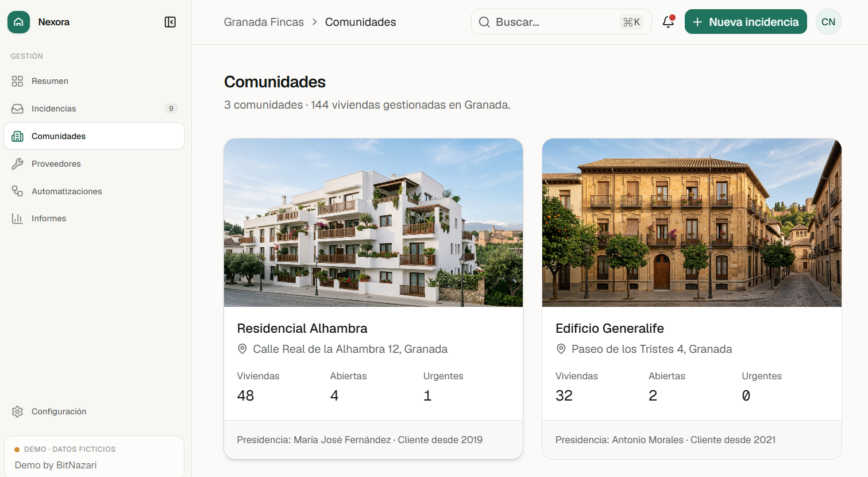Open the Residencial Alhambra building photo
The image size is (868, 477).
click(373, 222)
